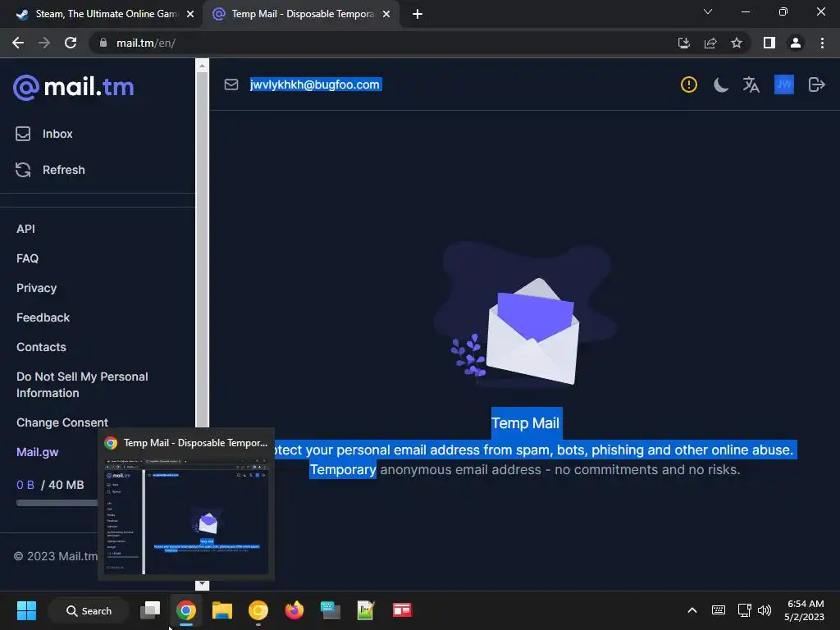Image resolution: width=840 pixels, height=630 pixels.
Task: Toggle the Chrome side panel
Action: click(x=769, y=43)
